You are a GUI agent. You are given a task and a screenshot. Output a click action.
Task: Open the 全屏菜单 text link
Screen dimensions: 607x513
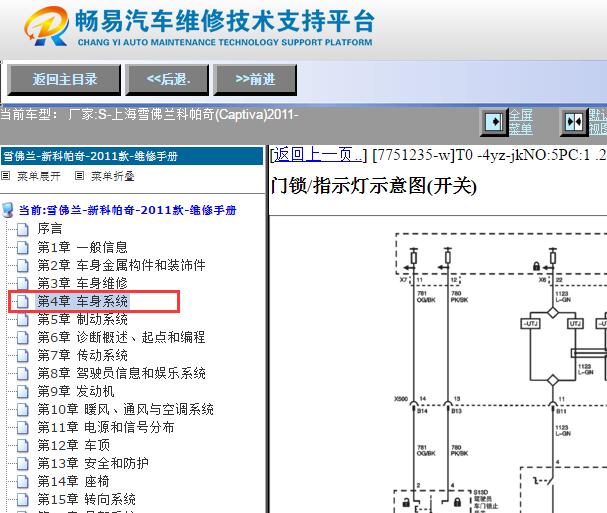tap(521, 122)
